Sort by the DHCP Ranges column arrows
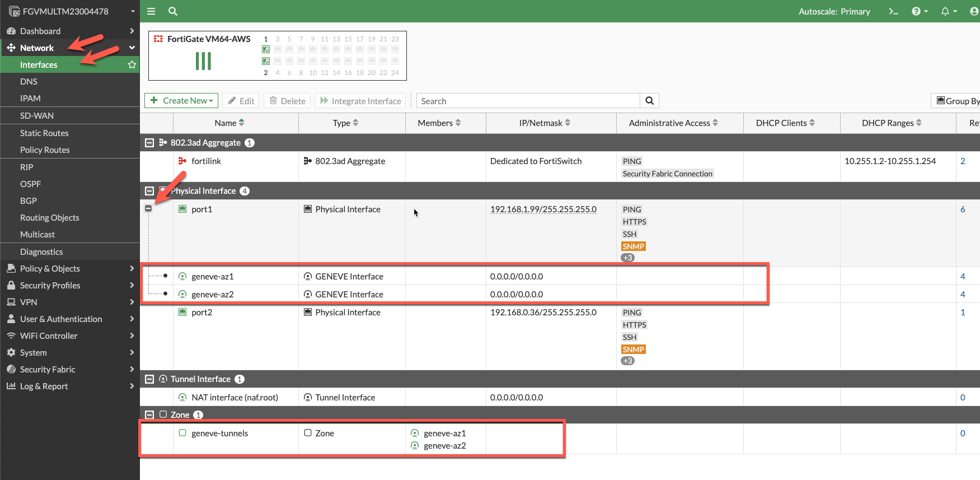 pyautogui.click(x=919, y=123)
